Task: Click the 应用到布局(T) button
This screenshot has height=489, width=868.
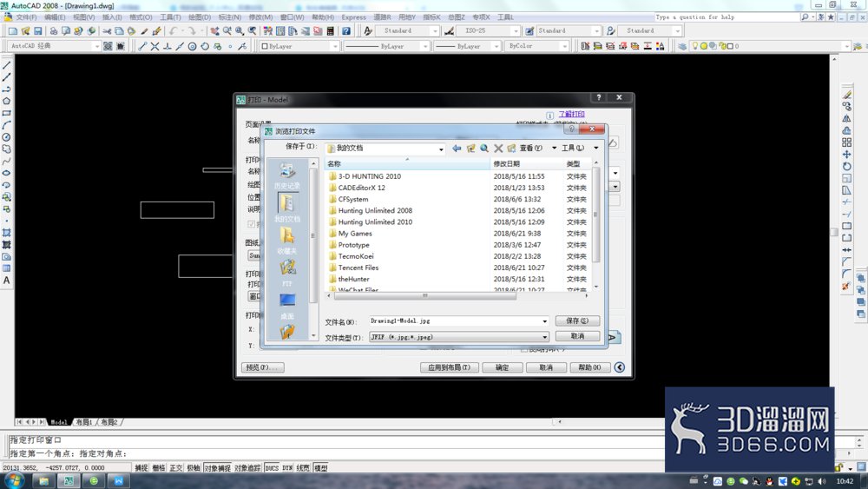Action: [449, 367]
